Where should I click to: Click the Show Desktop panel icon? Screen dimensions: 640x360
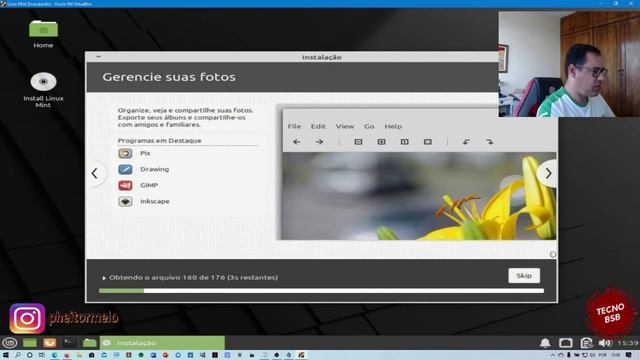29,343
